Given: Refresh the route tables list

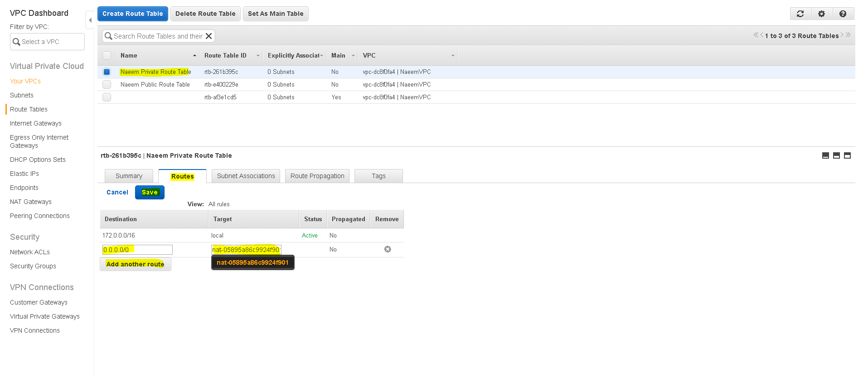Looking at the screenshot, I should (x=800, y=14).
